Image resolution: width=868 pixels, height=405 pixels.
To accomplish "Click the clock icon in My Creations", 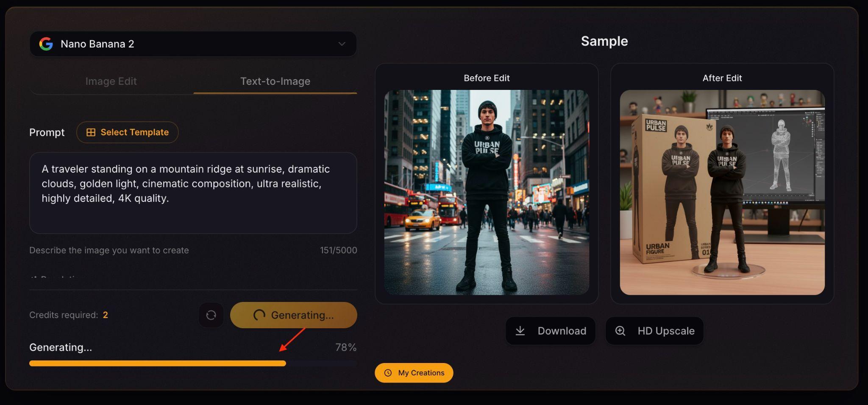I will [388, 373].
